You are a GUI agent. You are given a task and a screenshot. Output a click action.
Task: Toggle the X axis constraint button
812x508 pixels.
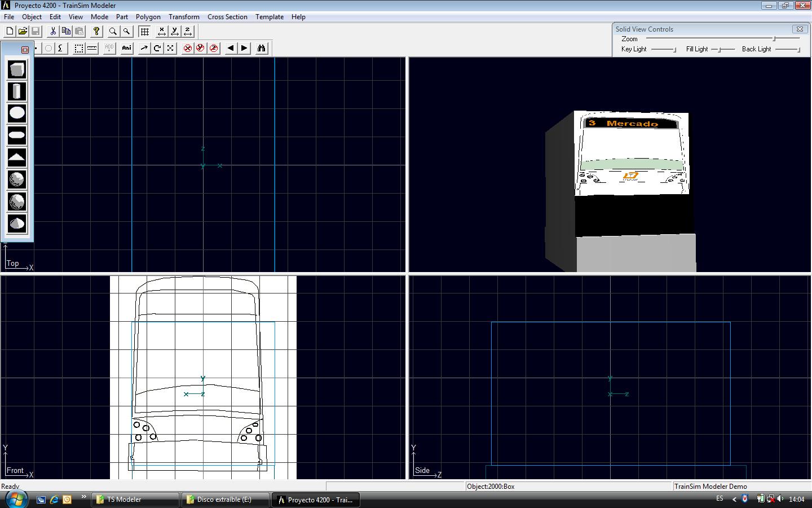(x=162, y=32)
